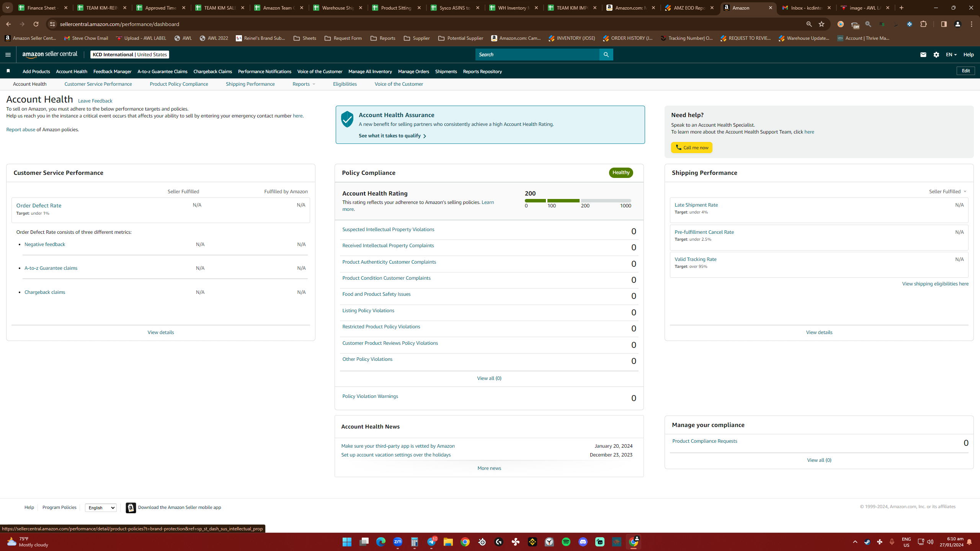Open the Chrome profile avatar
Image resolution: width=980 pixels, height=551 pixels.
click(958, 24)
